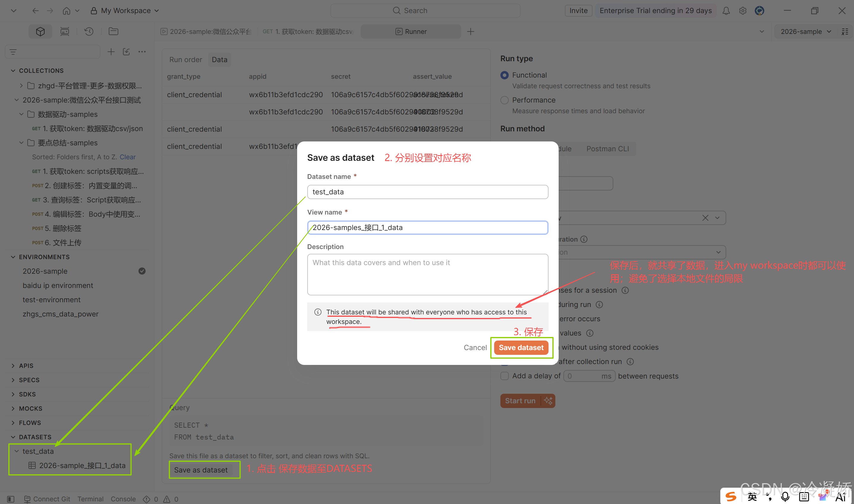The image size is (854, 504).
Task: Click the Import icon beside the plus
Action: (x=126, y=52)
